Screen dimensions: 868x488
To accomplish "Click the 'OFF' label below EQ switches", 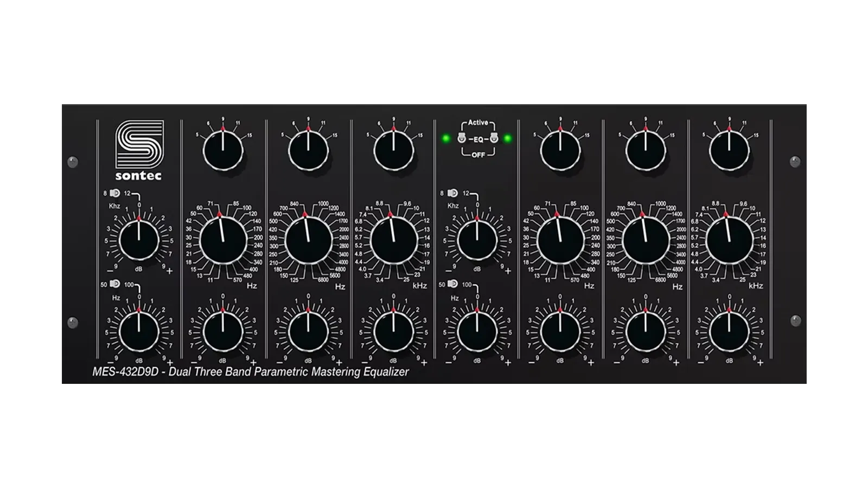I will click(x=478, y=155).
